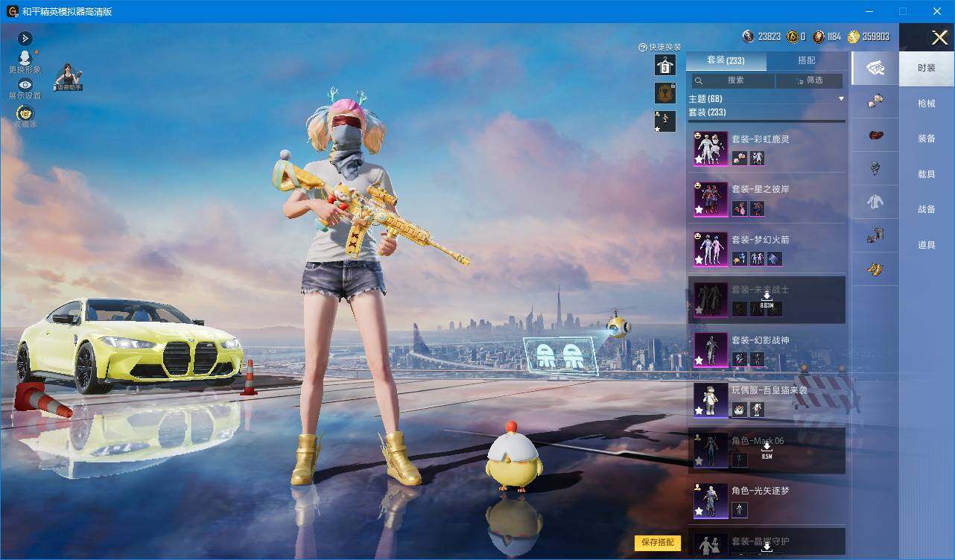Select the red hat category icon

coord(875,136)
